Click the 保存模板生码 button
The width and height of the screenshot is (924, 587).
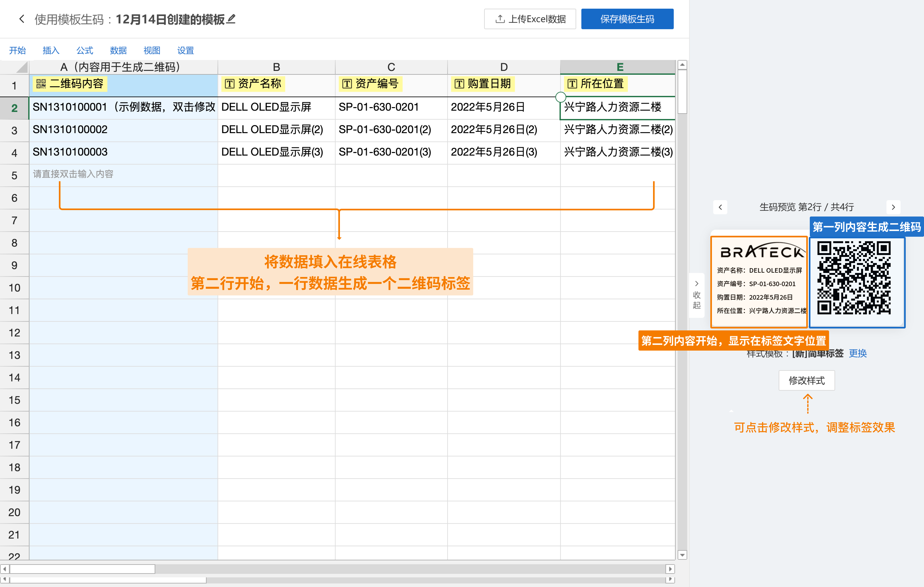coord(627,19)
